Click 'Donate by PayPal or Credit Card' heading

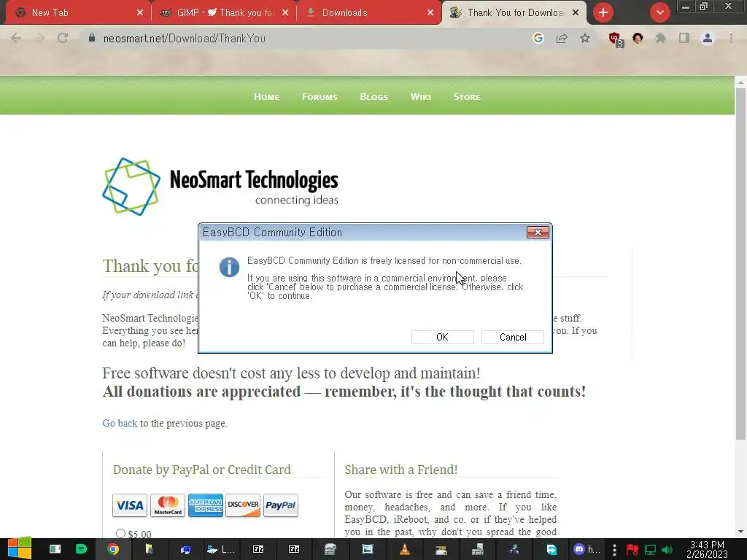[x=201, y=470]
